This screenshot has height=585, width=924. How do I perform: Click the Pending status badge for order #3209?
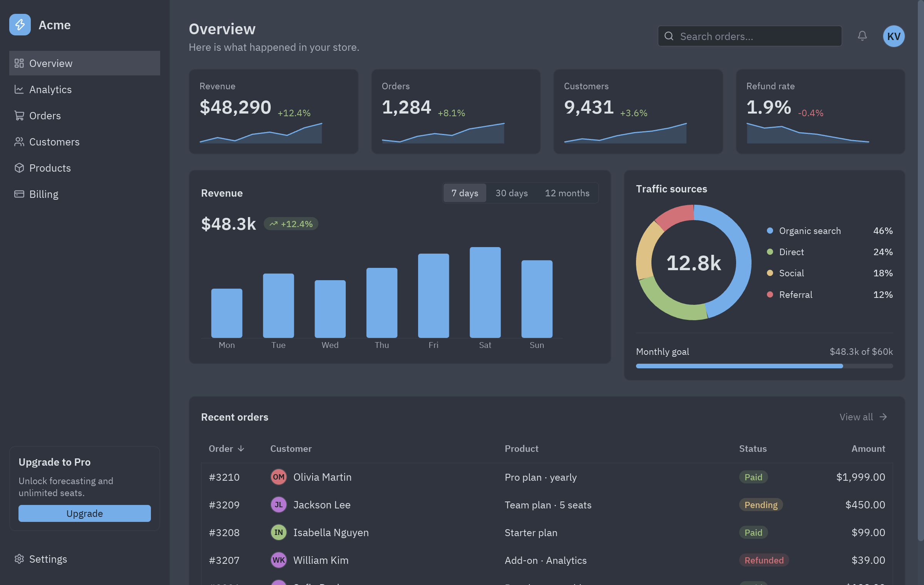click(761, 505)
